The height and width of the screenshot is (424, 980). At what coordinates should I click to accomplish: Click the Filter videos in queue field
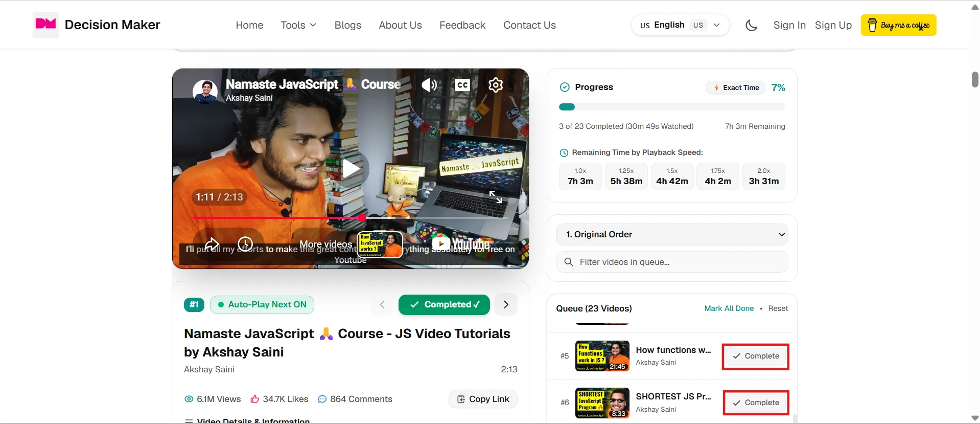[672, 262]
